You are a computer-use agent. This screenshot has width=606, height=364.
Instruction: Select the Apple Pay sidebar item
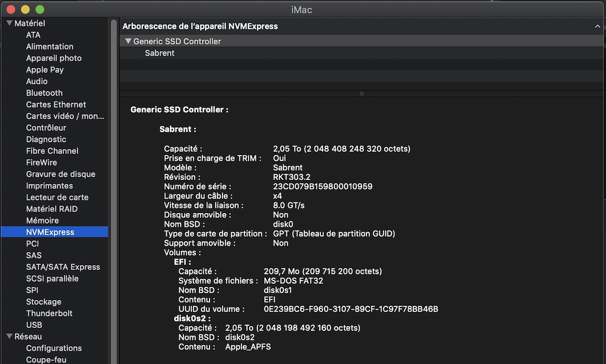click(45, 70)
